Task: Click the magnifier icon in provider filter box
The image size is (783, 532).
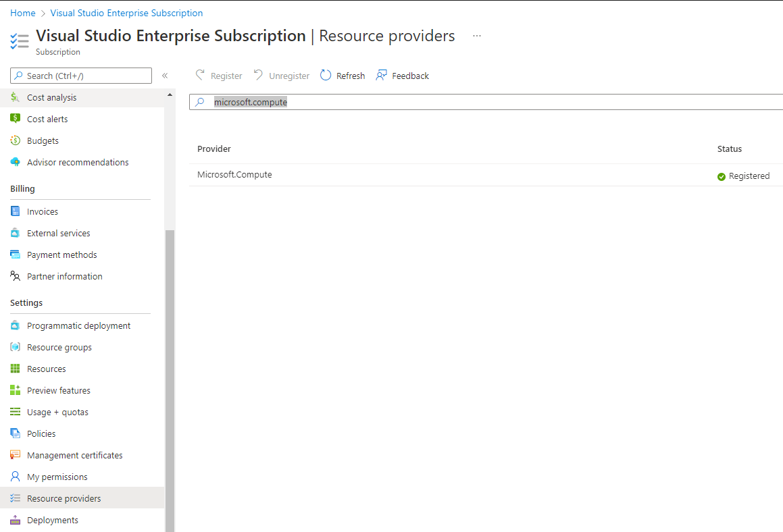Action: [x=200, y=102]
